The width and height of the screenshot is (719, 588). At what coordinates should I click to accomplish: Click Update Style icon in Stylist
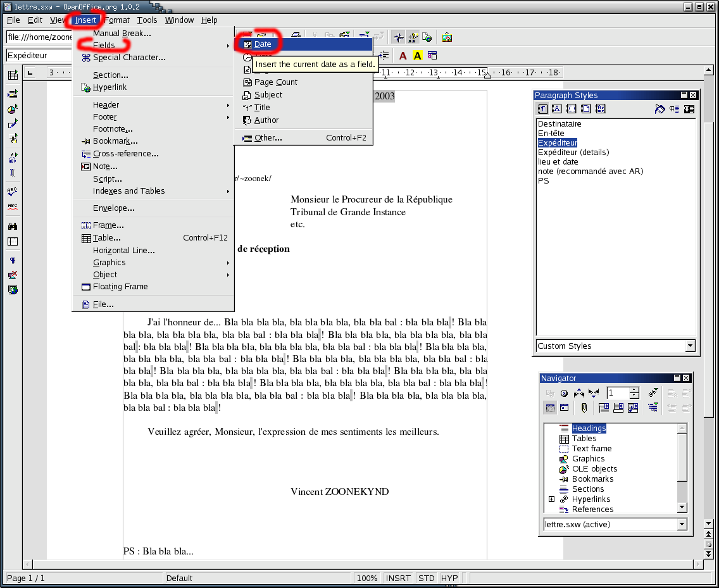coord(689,109)
